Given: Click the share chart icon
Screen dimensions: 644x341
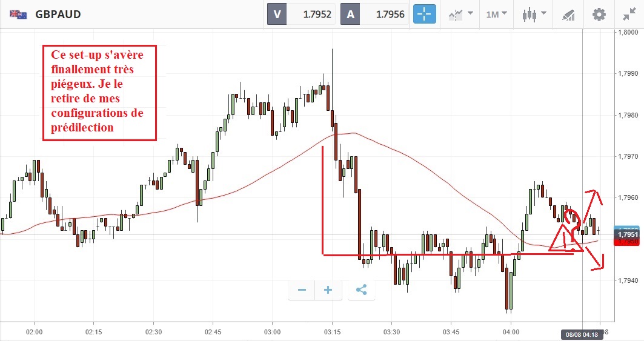Looking at the screenshot, I should pyautogui.click(x=362, y=290).
